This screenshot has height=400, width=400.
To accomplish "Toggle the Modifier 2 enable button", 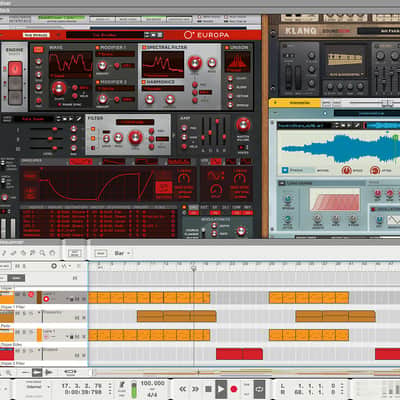I will (x=98, y=82).
